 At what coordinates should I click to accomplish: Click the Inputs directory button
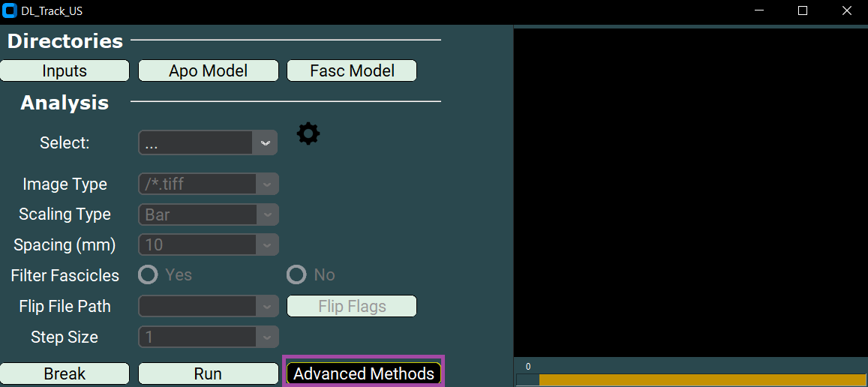click(x=65, y=70)
